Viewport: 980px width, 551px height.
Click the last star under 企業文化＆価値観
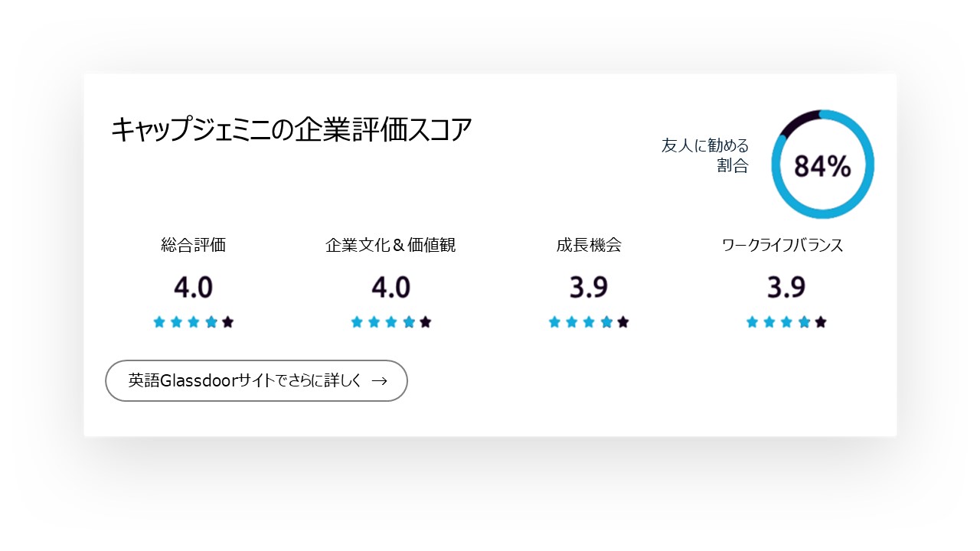pyautogui.click(x=423, y=321)
